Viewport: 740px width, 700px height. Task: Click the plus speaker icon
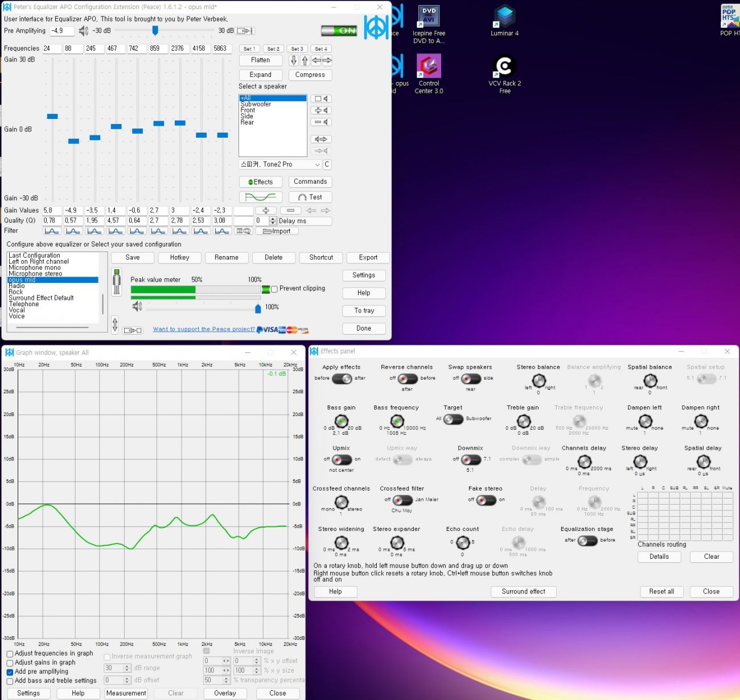click(x=322, y=110)
